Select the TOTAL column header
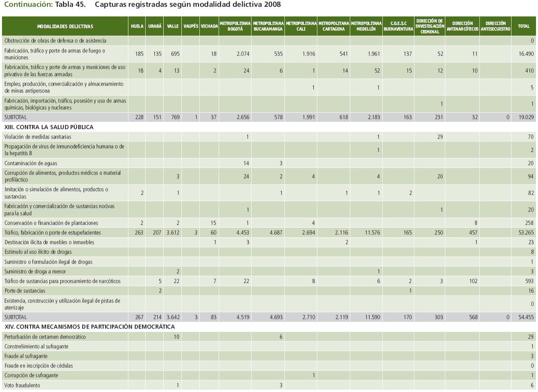 click(524, 26)
